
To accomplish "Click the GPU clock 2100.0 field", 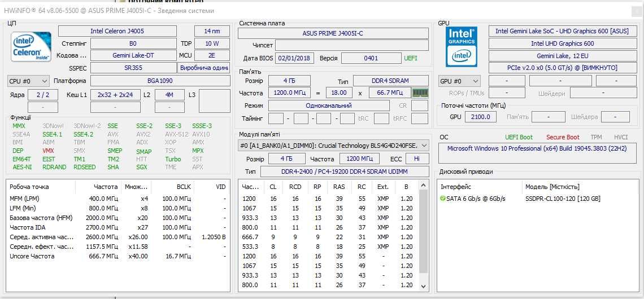I will click(481, 117).
